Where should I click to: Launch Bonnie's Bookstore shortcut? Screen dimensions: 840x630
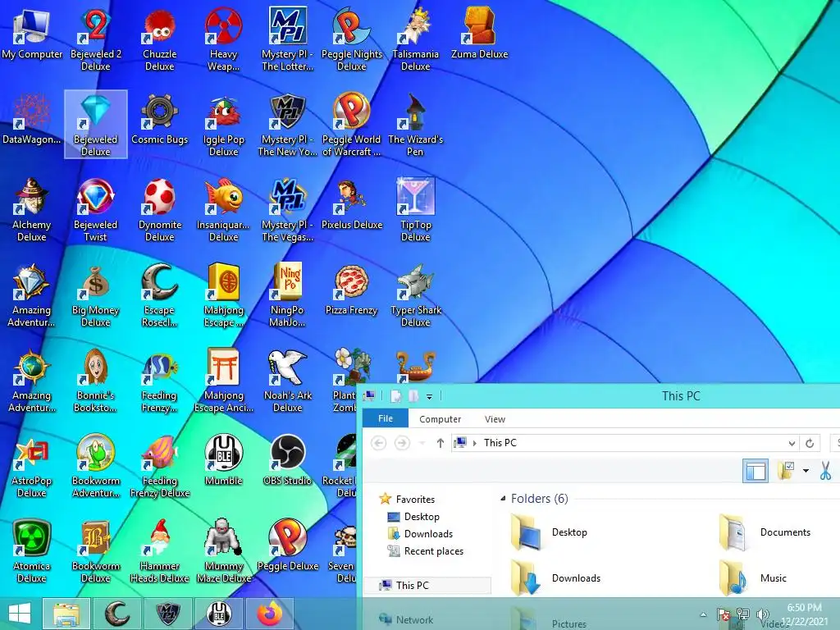pyautogui.click(x=96, y=381)
